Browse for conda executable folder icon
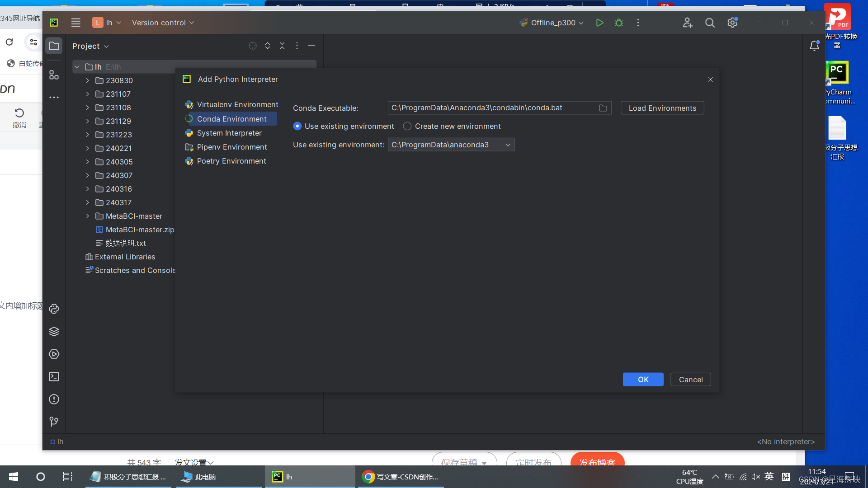The height and width of the screenshot is (488, 868). pos(603,108)
